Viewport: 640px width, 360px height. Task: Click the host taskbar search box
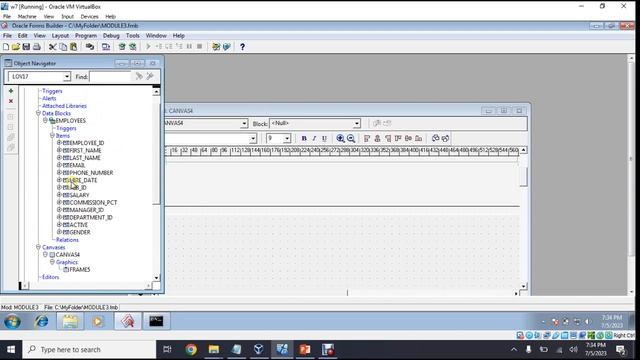click(89, 349)
